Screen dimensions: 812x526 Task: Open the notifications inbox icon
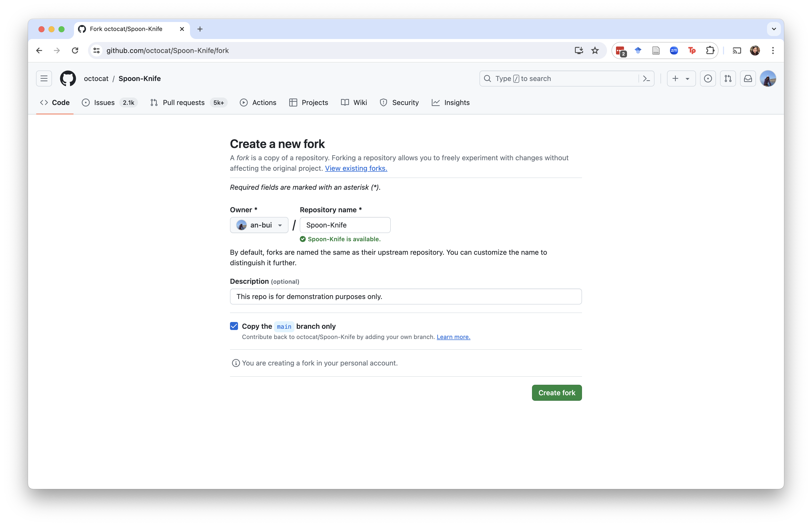(748, 78)
